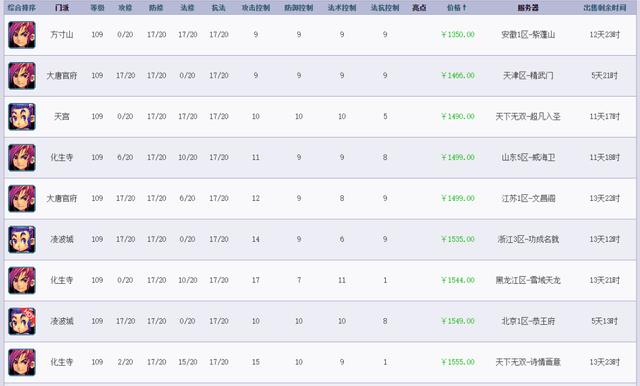Click avatar of 天津区-精武门 listing

click(22, 76)
